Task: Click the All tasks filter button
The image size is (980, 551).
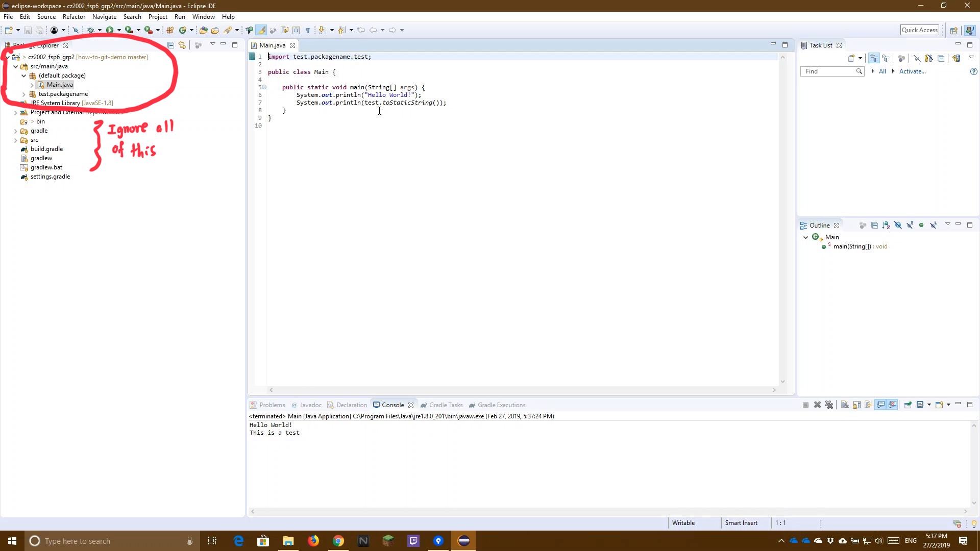Action: [883, 70]
